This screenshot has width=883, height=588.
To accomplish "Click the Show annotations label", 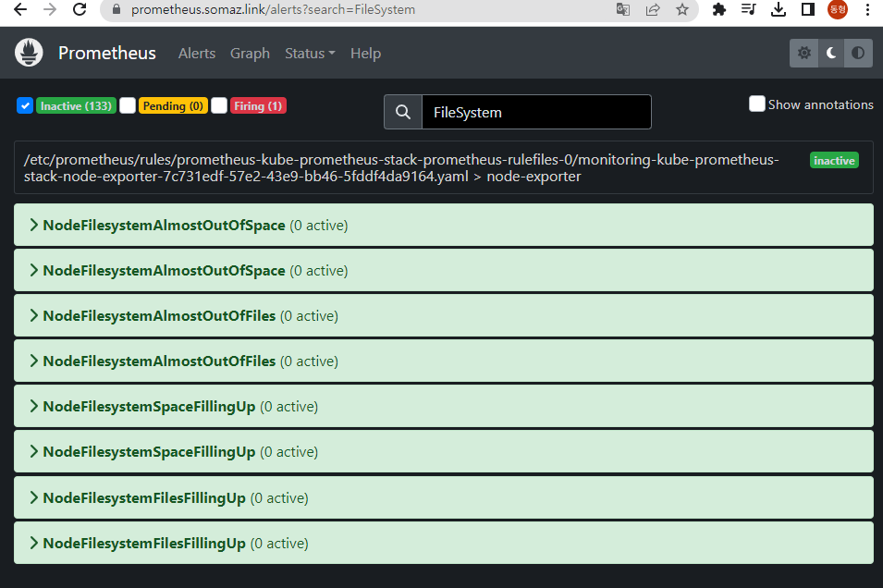I will click(x=820, y=104).
